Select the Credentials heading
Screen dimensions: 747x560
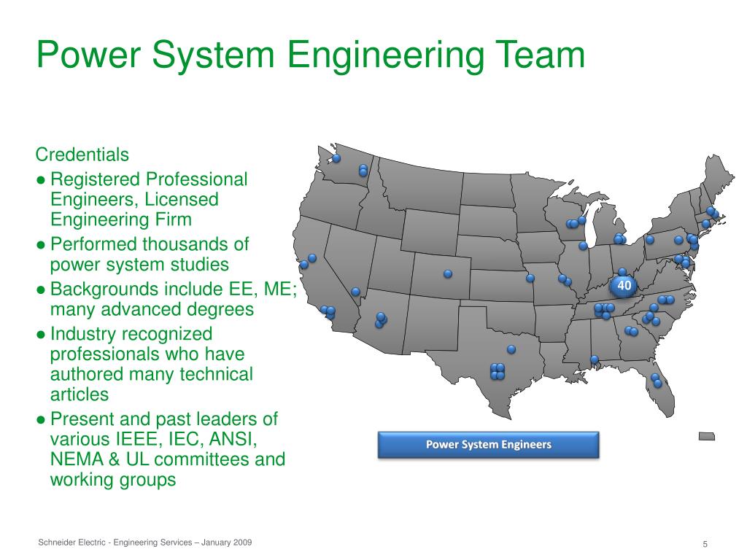[82, 155]
